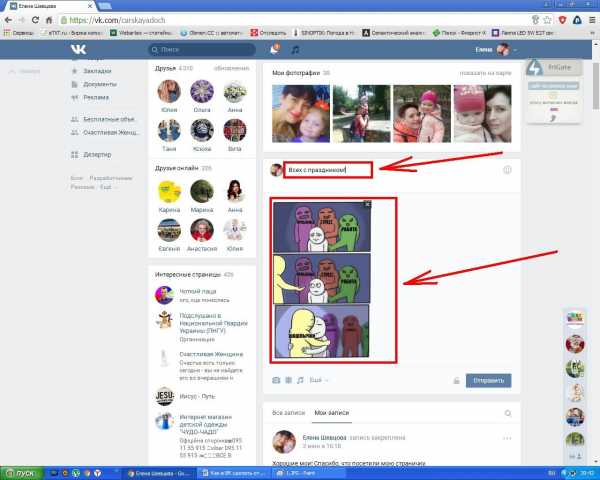The image size is (600, 480).
Task: Open the music note player icon in header
Action: click(x=295, y=49)
